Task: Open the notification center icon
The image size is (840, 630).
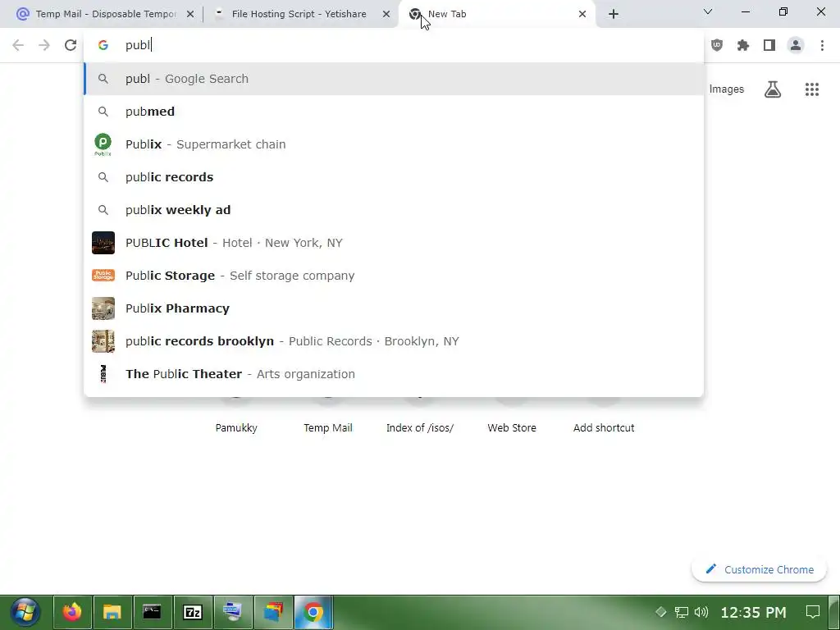Action: click(813, 612)
